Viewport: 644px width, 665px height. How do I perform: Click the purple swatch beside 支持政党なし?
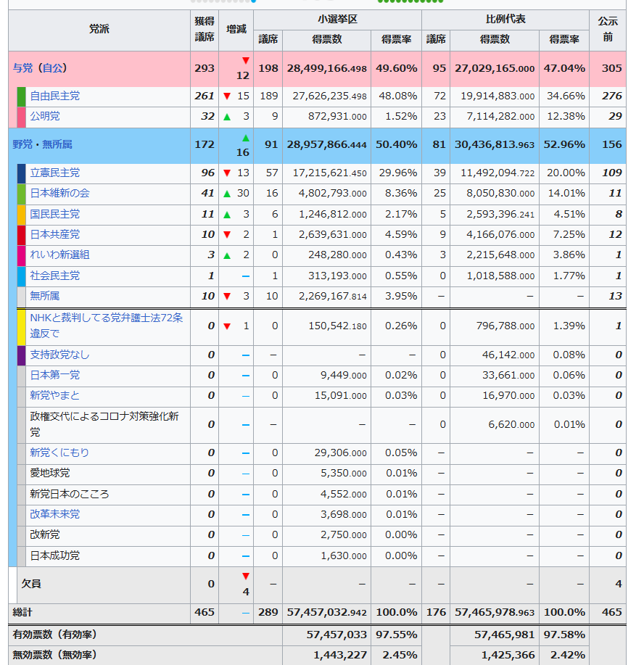[21, 355]
